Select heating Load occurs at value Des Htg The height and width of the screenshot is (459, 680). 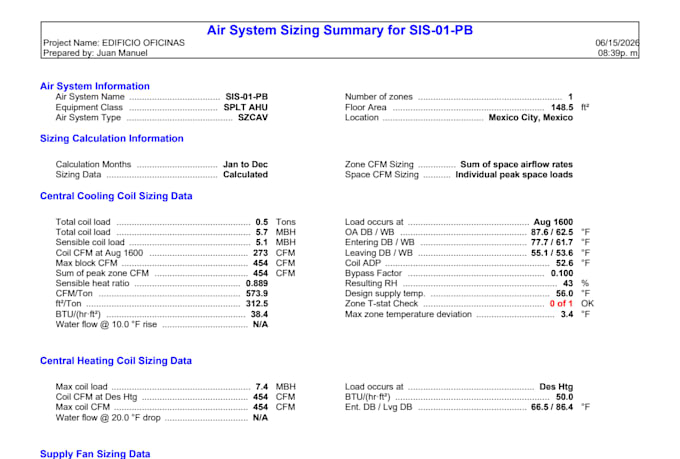(556, 387)
